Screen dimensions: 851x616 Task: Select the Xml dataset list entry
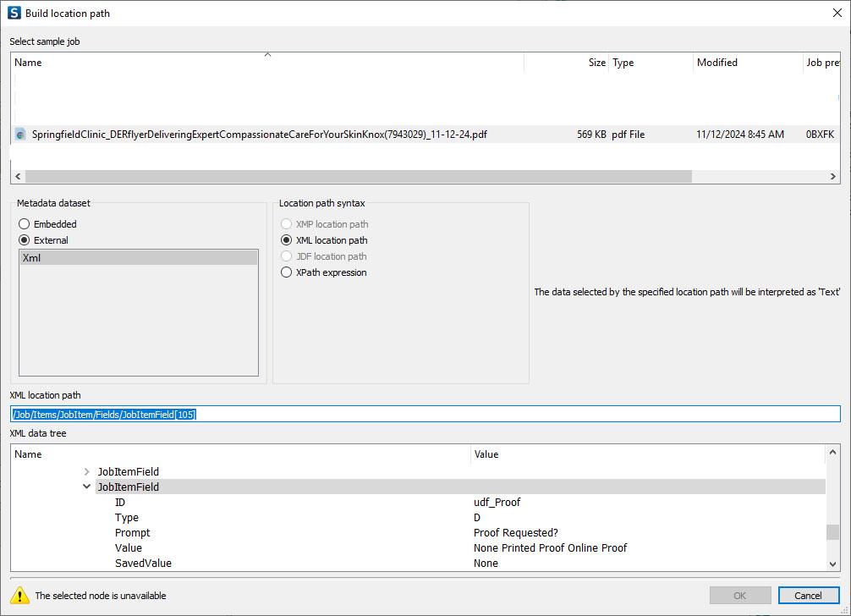tap(139, 258)
